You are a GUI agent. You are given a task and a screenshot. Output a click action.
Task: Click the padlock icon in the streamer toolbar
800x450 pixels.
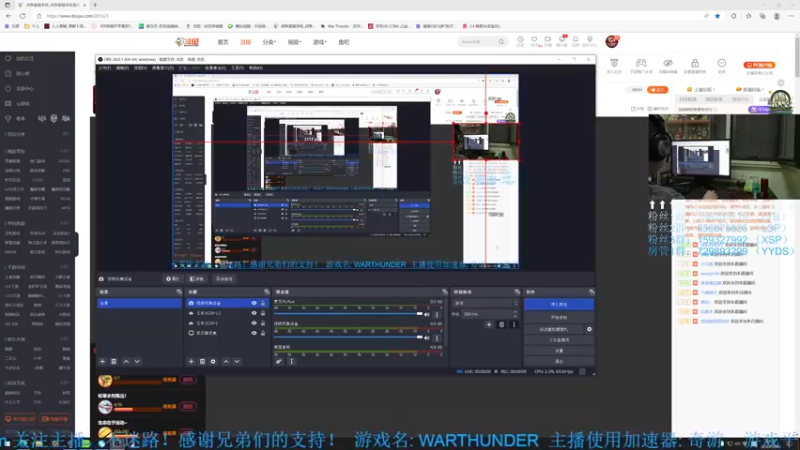tap(695, 63)
